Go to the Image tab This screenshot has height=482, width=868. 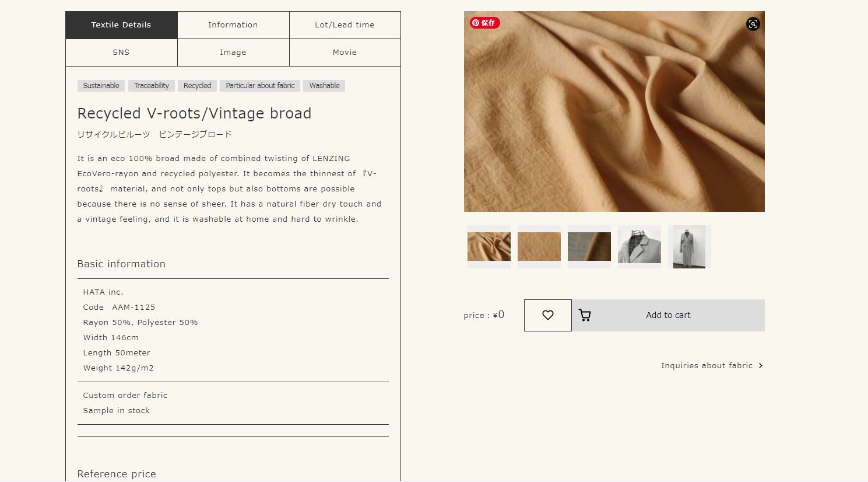[233, 53]
